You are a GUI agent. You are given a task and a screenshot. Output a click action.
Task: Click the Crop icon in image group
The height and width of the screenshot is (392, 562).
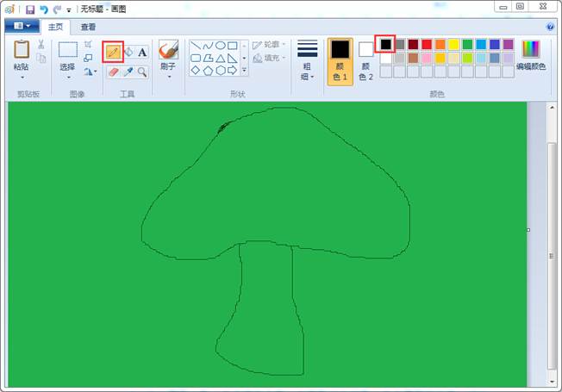pos(88,44)
